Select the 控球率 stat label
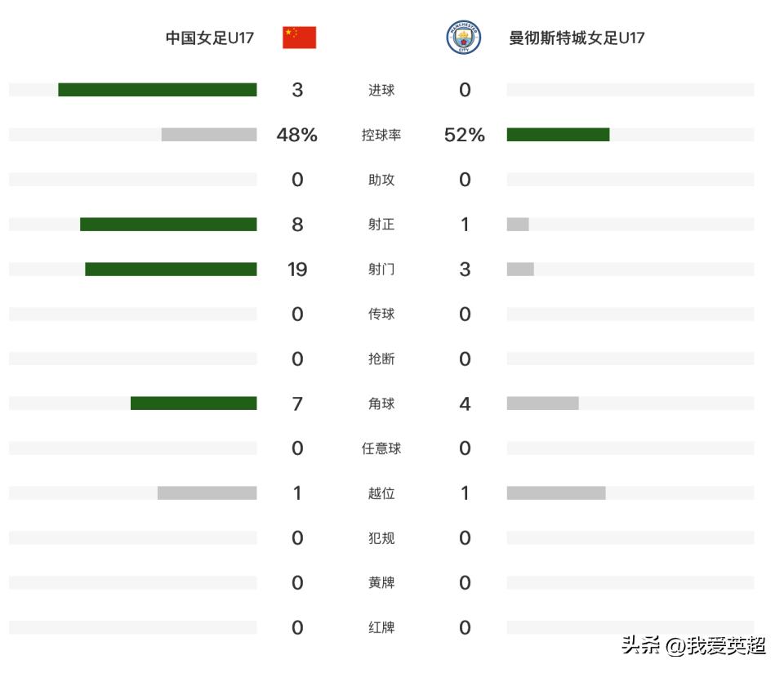This screenshot has height=673, width=784. click(381, 135)
